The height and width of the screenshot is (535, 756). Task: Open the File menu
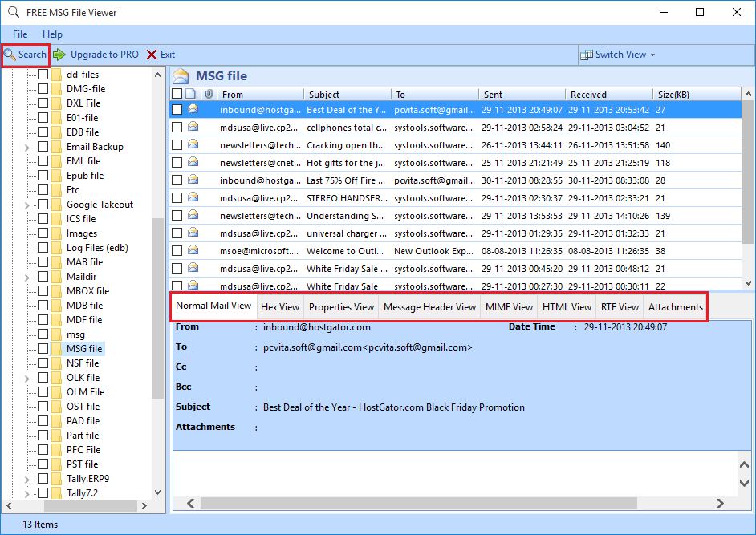(20, 34)
